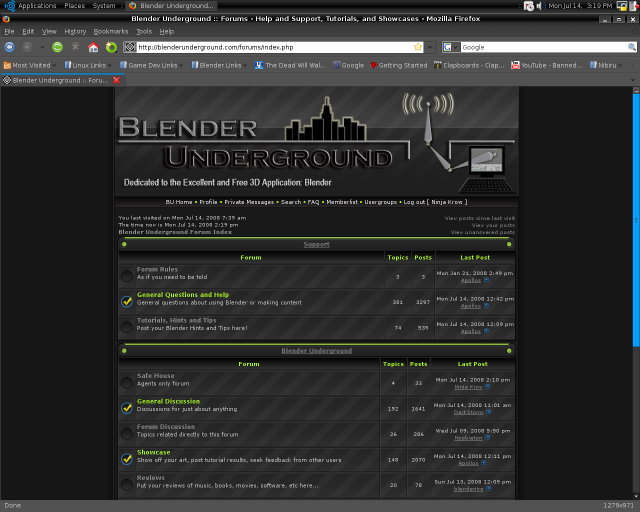The height and width of the screenshot is (512, 640).
Task: Open the history dropdown beside Forward arrow
Action: (x=42, y=47)
